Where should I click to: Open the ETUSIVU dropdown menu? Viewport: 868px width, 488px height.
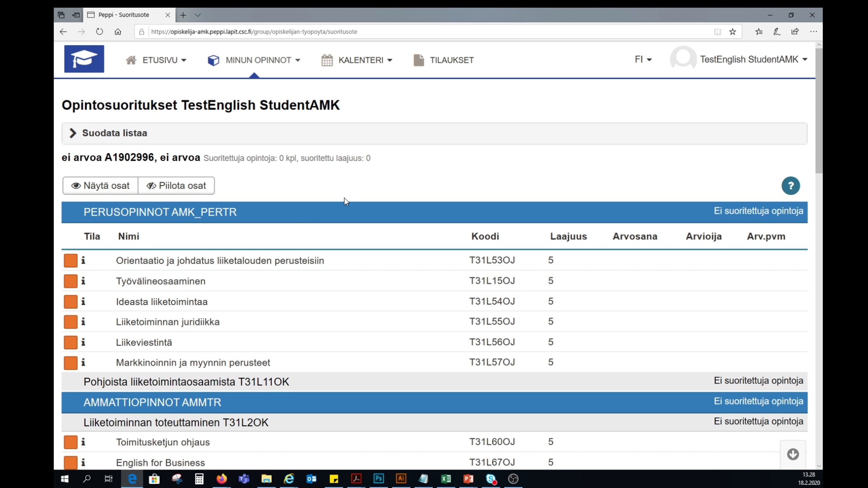click(156, 60)
